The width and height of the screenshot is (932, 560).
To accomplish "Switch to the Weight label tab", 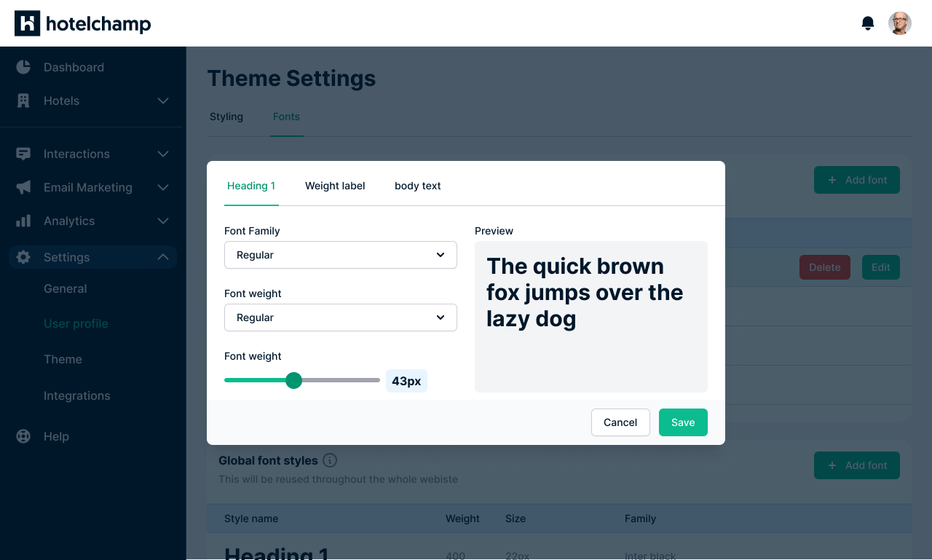I will [335, 186].
